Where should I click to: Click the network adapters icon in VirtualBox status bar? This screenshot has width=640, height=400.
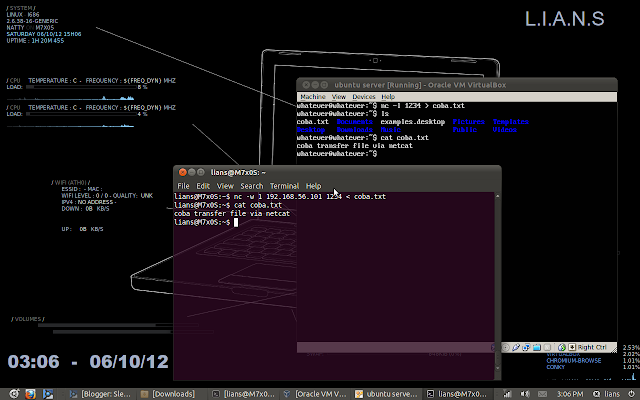526,347
